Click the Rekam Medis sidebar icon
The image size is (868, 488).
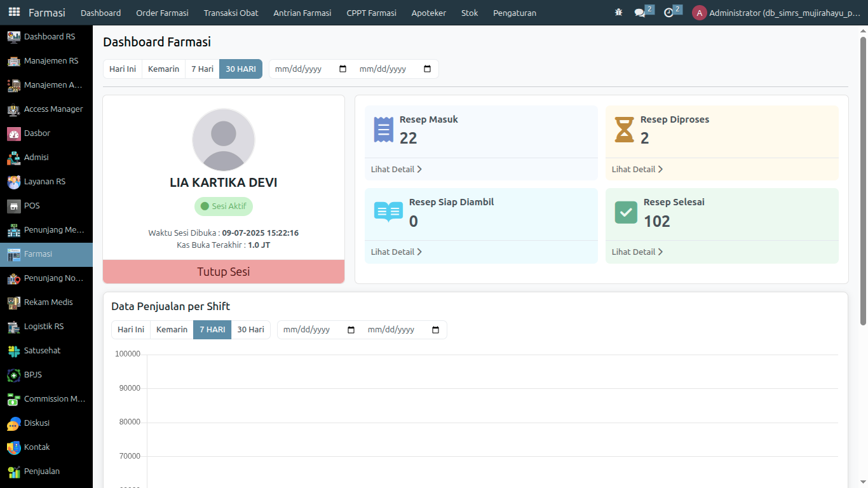pos(14,302)
